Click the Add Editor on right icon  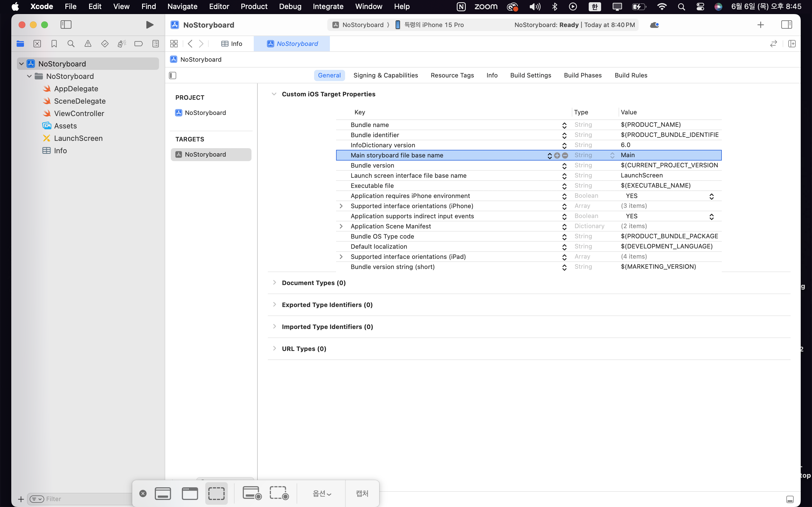[x=792, y=44]
